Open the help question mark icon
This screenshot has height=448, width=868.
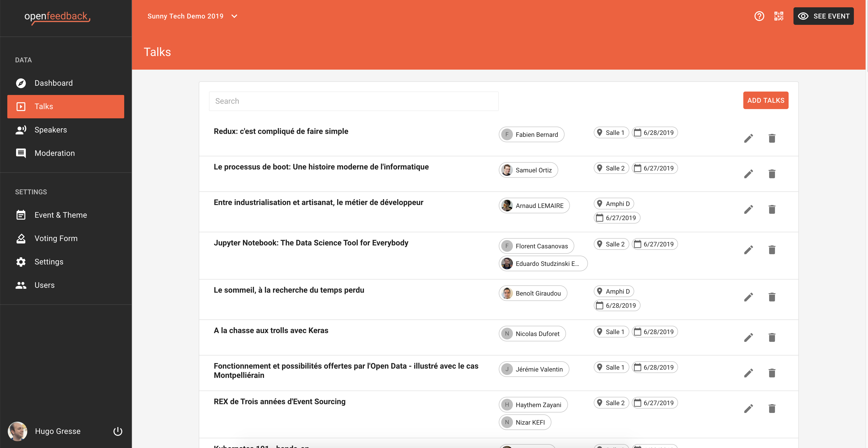[x=759, y=16]
